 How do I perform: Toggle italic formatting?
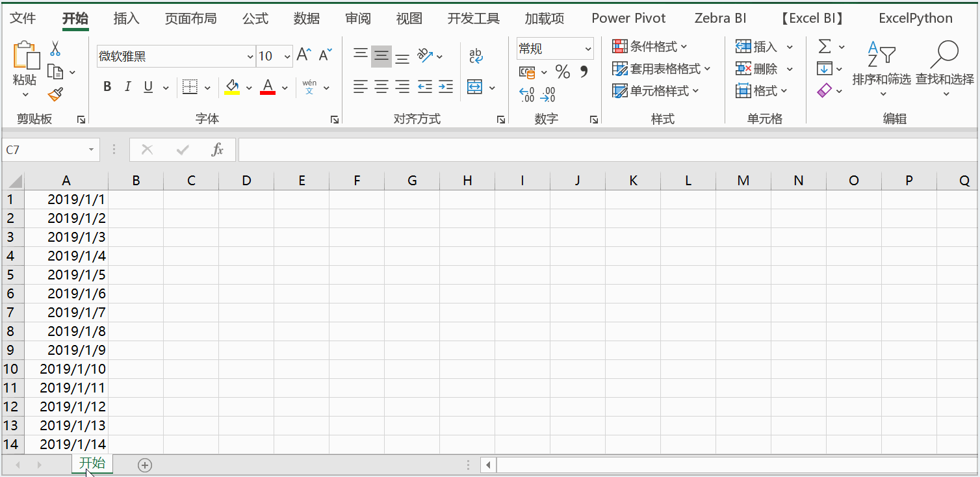tap(128, 86)
